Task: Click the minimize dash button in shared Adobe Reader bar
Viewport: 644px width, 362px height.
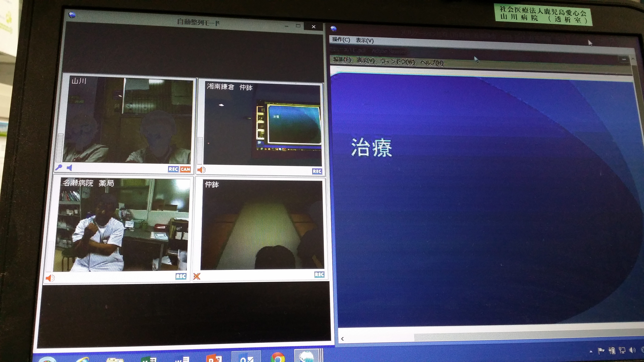Action: (624, 59)
